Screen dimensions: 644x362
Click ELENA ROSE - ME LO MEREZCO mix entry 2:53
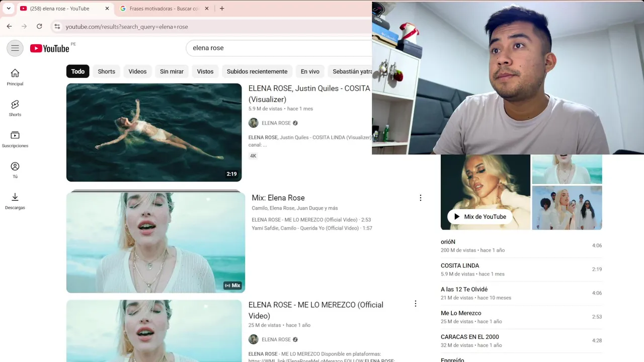tap(311, 220)
